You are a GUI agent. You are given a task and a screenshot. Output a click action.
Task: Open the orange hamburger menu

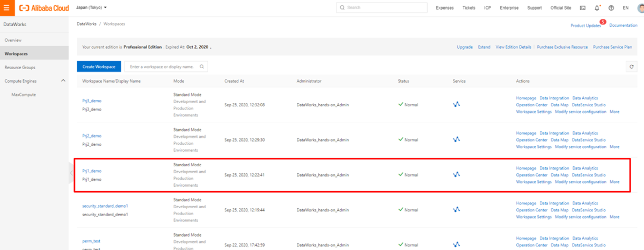pos(6,8)
